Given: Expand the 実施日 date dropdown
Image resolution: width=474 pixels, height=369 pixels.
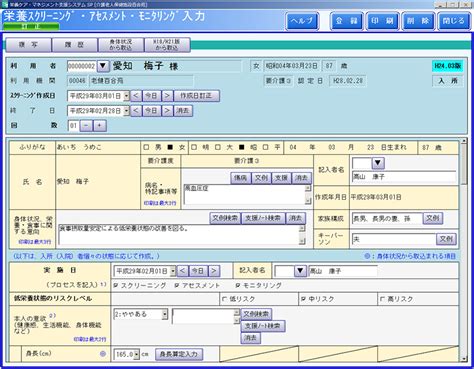Looking at the screenshot, I should [x=173, y=271].
